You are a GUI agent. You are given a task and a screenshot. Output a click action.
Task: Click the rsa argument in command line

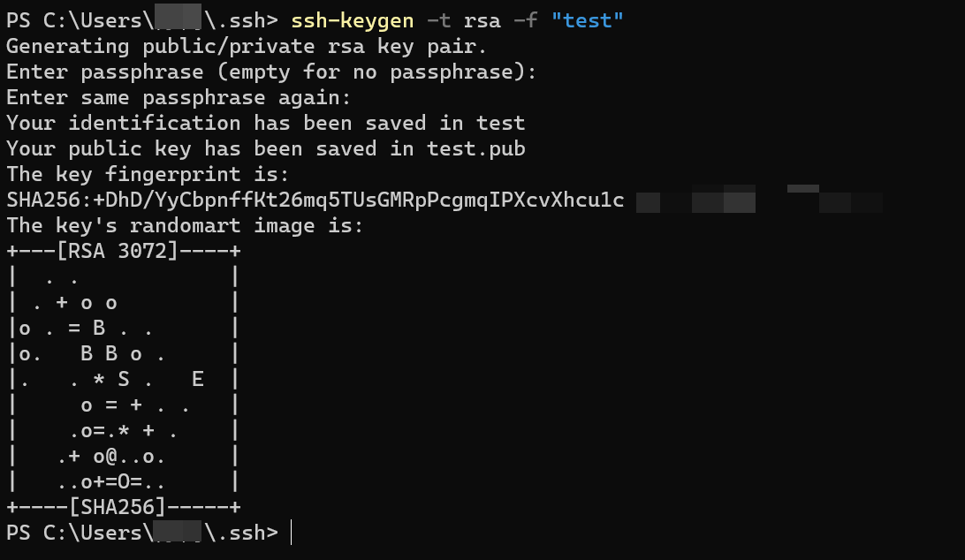click(482, 21)
